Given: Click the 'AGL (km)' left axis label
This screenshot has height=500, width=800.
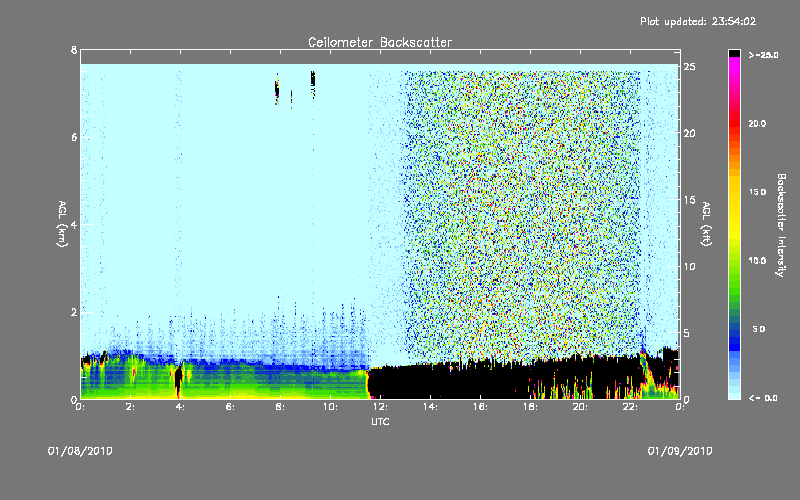Looking at the screenshot, I should coord(62,224).
